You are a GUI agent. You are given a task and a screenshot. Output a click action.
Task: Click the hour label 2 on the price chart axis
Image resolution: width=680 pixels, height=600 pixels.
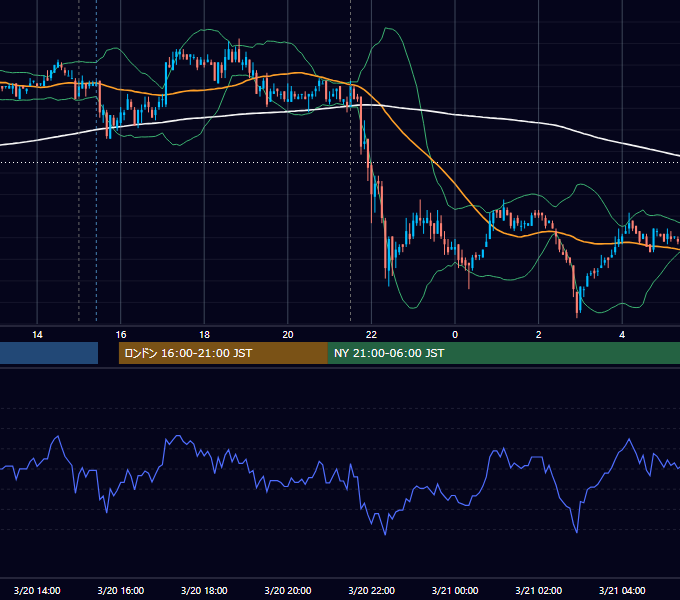point(538,335)
